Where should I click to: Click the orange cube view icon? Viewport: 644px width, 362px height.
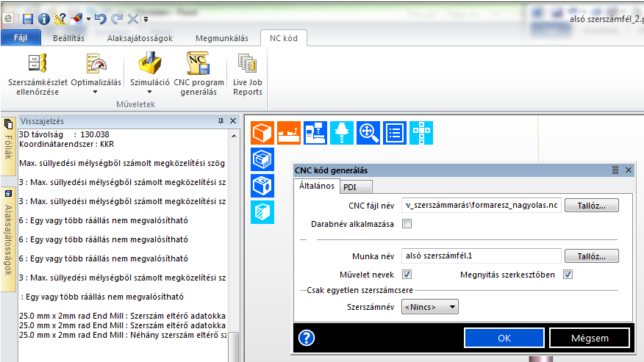[262, 133]
